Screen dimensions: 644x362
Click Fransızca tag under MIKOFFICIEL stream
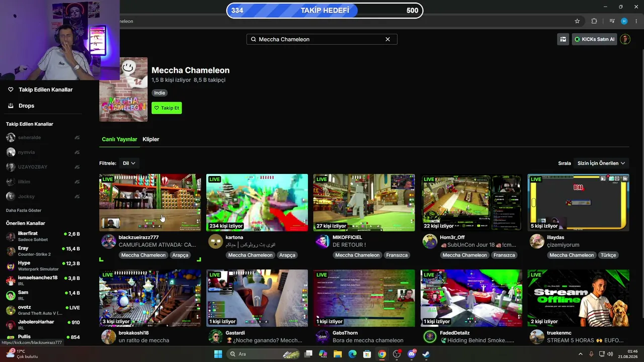coord(396,255)
